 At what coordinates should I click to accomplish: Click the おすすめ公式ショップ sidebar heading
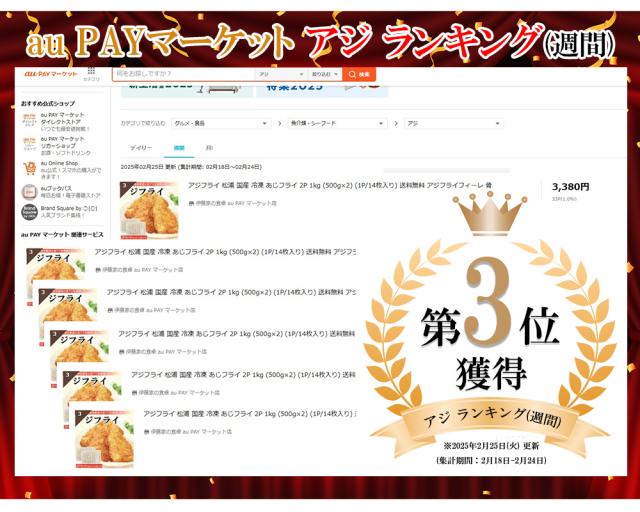(48, 104)
